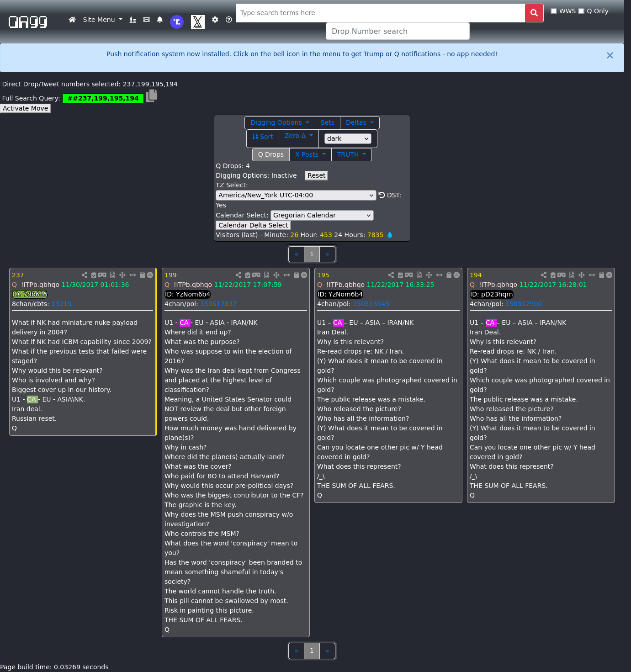
Task: Collapse drop 194 with up-chevron icon
Action: tap(609, 275)
